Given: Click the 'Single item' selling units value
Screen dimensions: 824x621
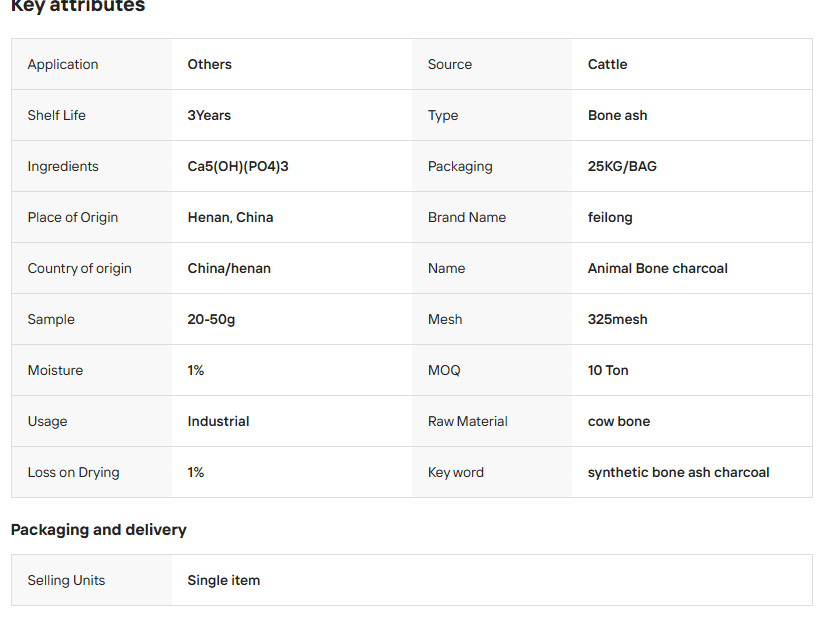Looking at the screenshot, I should [x=223, y=580].
